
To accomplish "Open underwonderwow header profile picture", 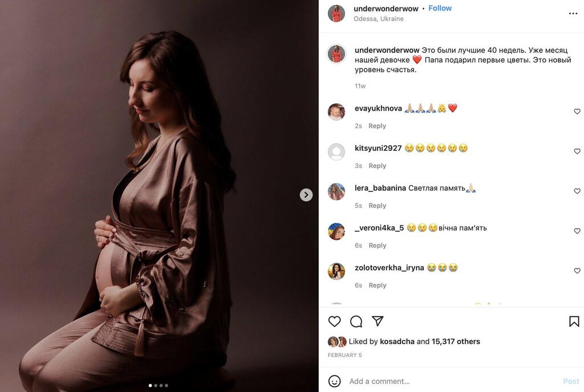I will coord(336,13).
